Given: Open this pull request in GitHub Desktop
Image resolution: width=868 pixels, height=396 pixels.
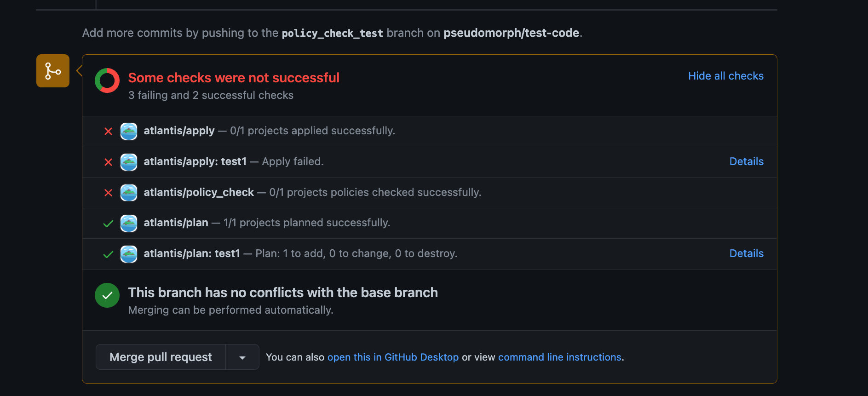Looking at the screenshot, I should click(x=393, y=357).
